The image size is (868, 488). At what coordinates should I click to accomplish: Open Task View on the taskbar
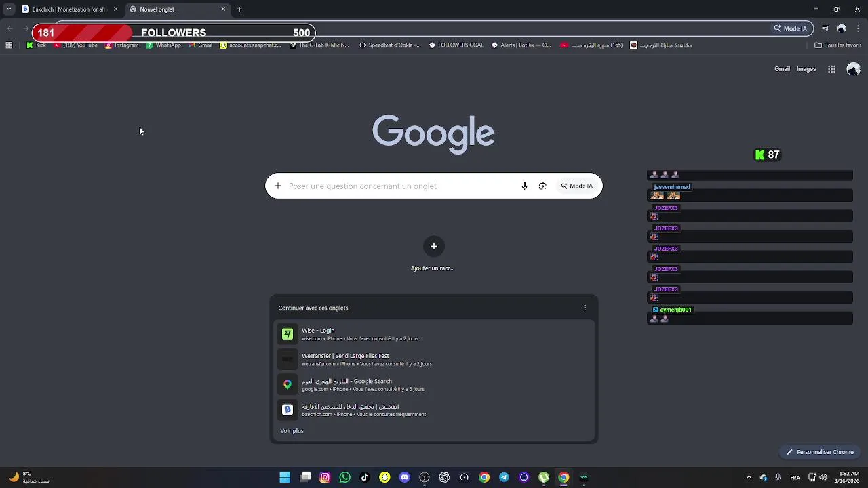point(305,477)
